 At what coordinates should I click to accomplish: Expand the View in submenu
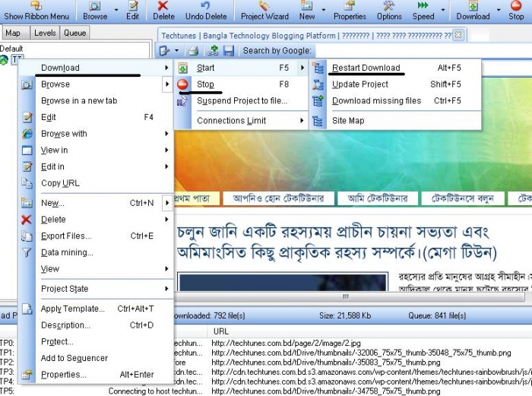[x=166, y=150]
